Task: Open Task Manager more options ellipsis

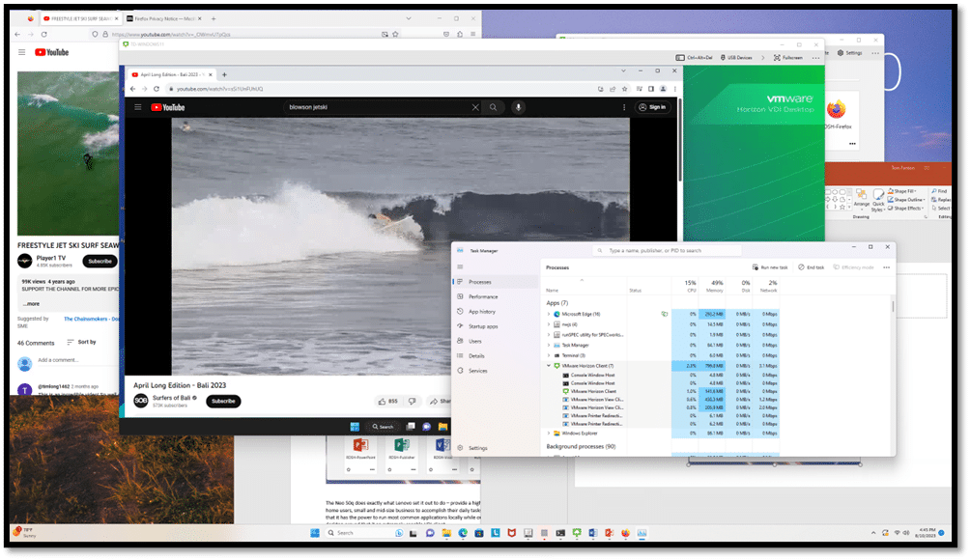Action: (887, 267)
